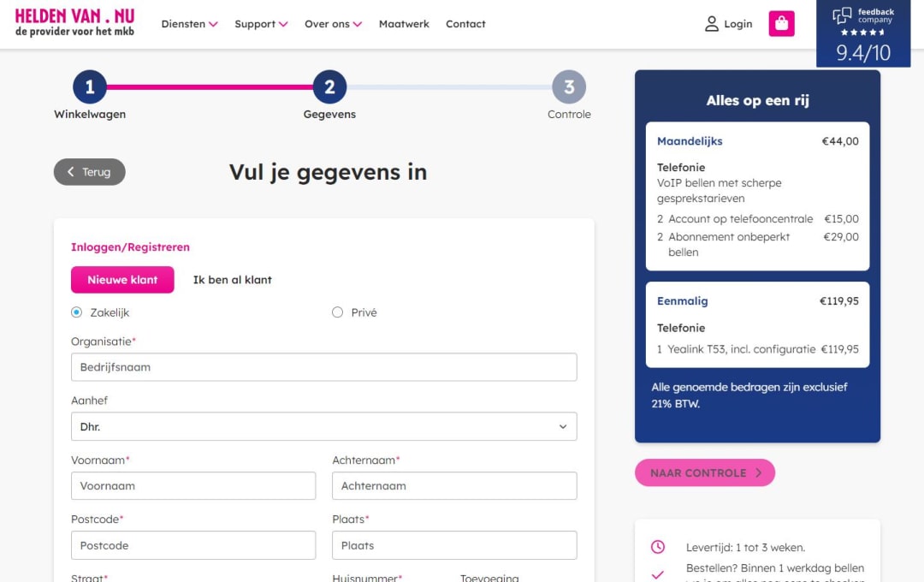Expand the Diensten menu chevron
Viewport: 924px width, 582px height.
213,24
